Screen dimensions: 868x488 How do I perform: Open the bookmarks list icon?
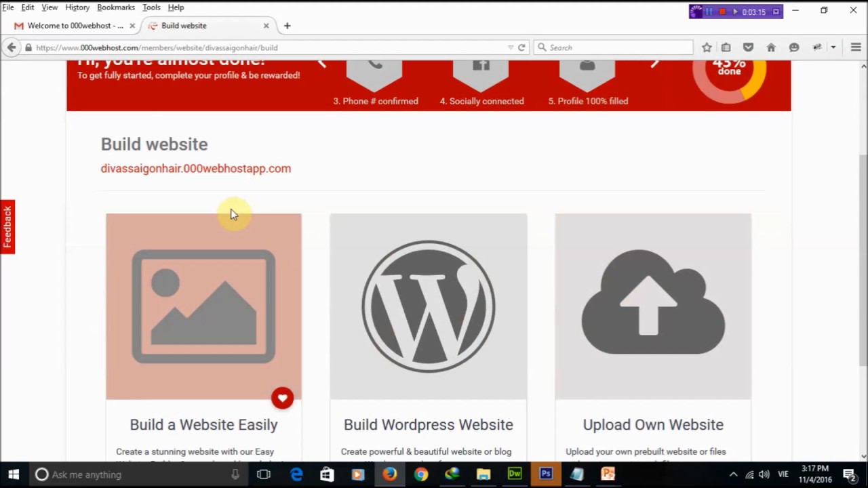726,47
